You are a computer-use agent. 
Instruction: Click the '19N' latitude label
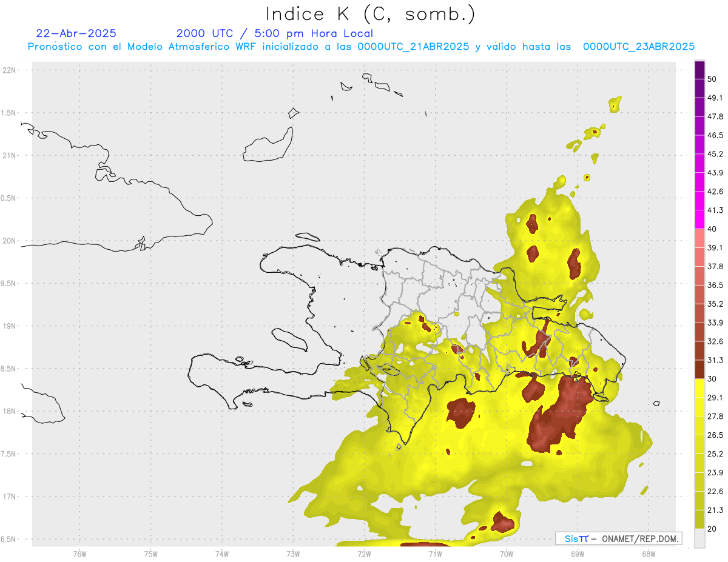click(9, 326)
